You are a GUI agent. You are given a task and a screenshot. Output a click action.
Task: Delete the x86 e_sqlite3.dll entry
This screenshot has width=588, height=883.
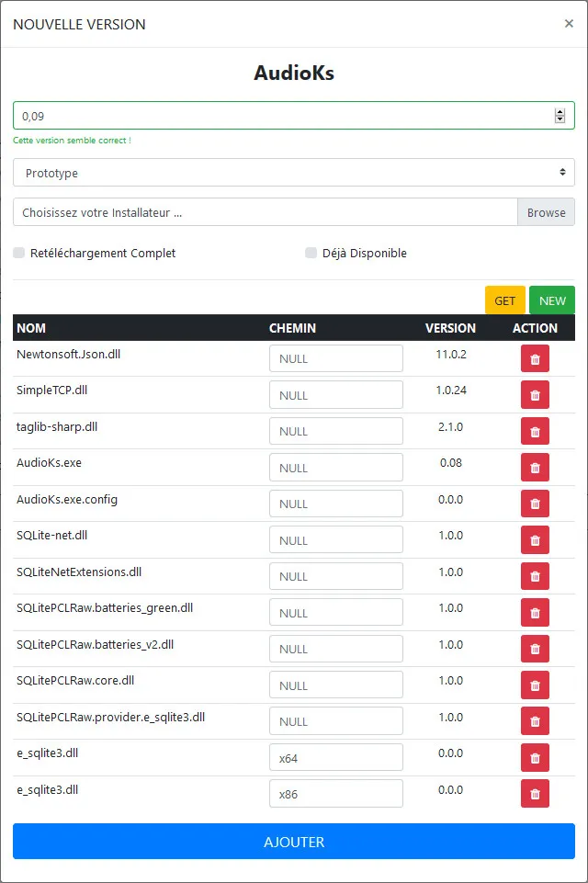[535, 793]
